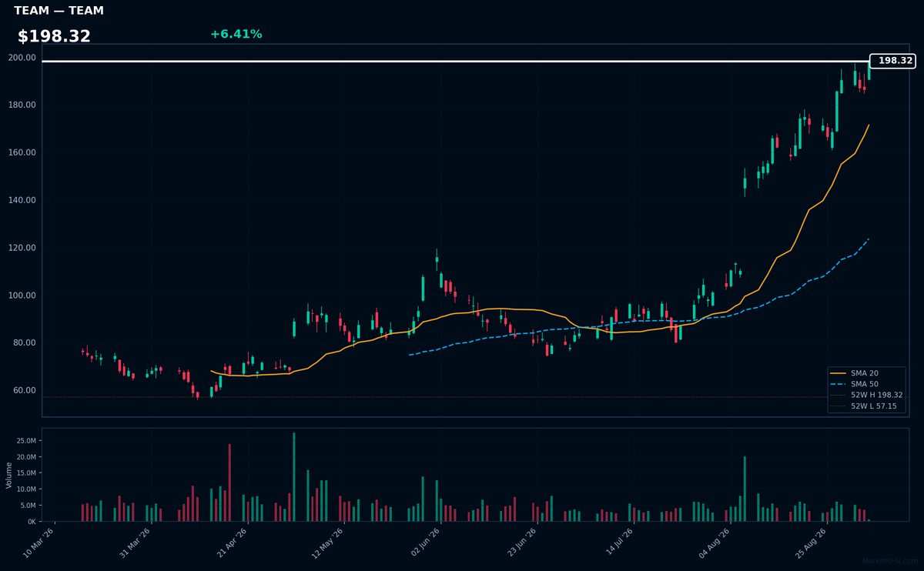
Task: Click the 120.00 y-axis label
Action: point(22,248)
